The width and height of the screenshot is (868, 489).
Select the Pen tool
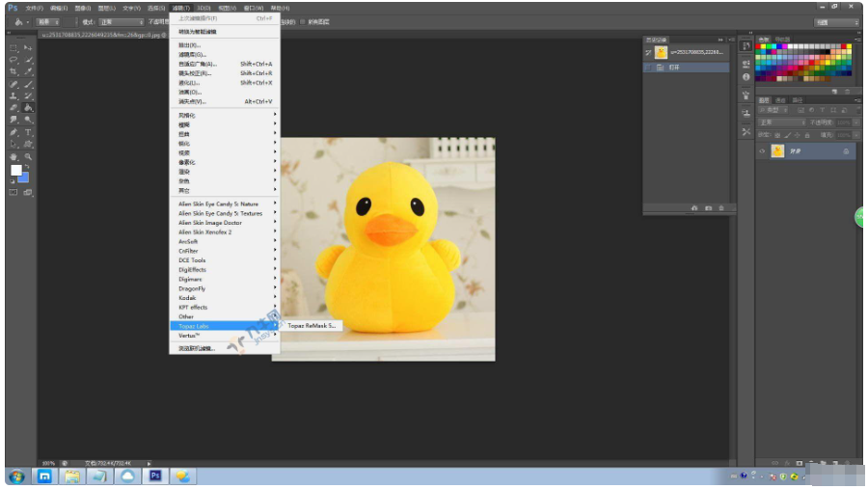(14, 132)
